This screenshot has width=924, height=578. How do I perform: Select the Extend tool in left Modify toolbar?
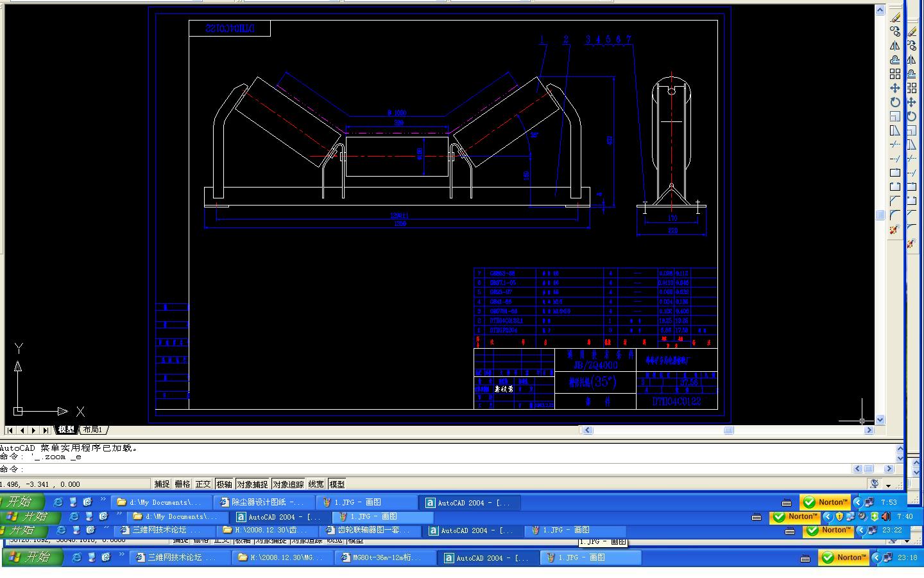click(x=895, y=159)
